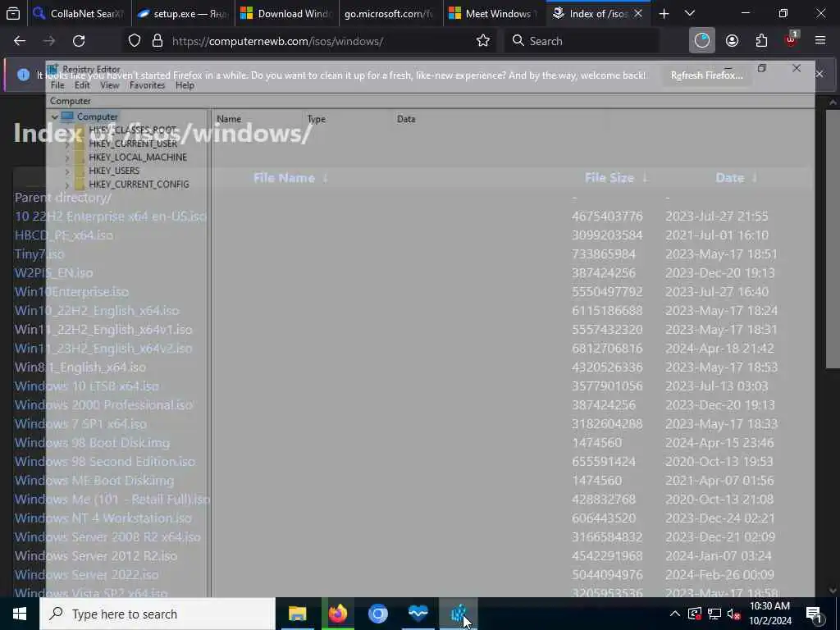This screenshot has height=630, width=840.
Task: Open the Windows Server 2022.iso link
Action: 86,575
